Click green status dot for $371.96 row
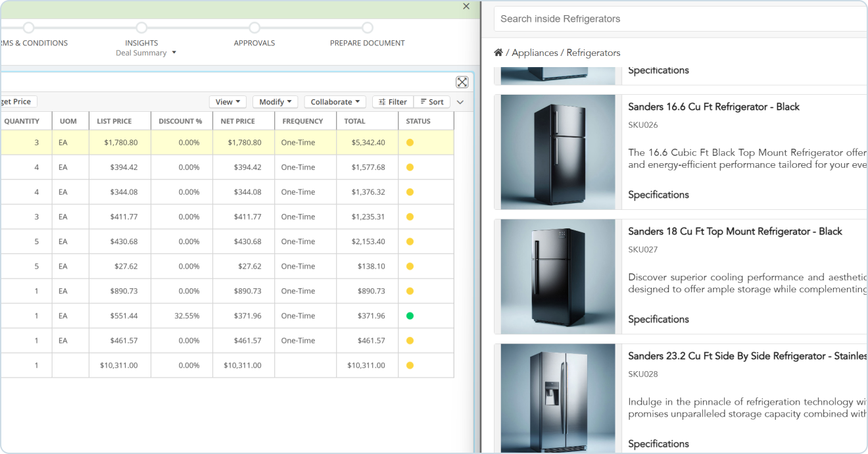 (410, 316)
